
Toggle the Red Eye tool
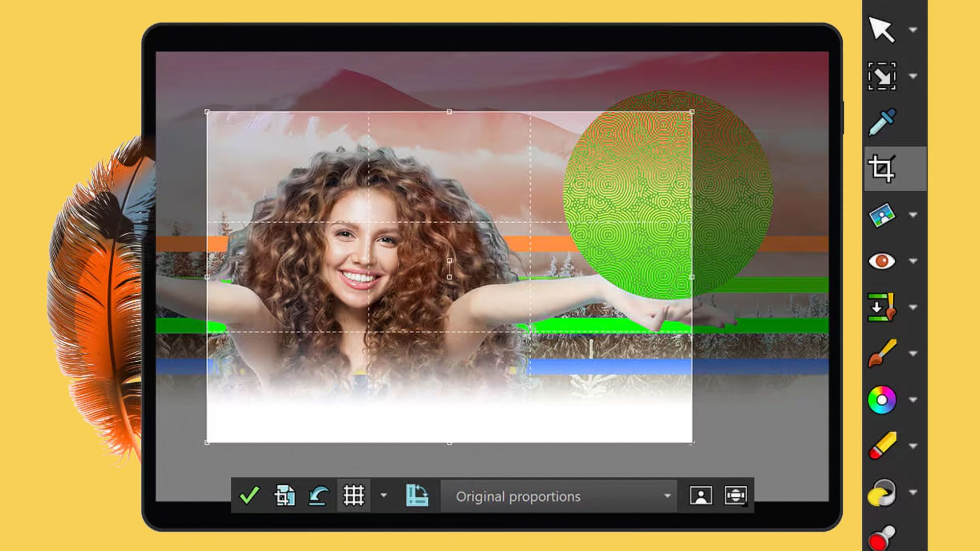click(881, 261)
